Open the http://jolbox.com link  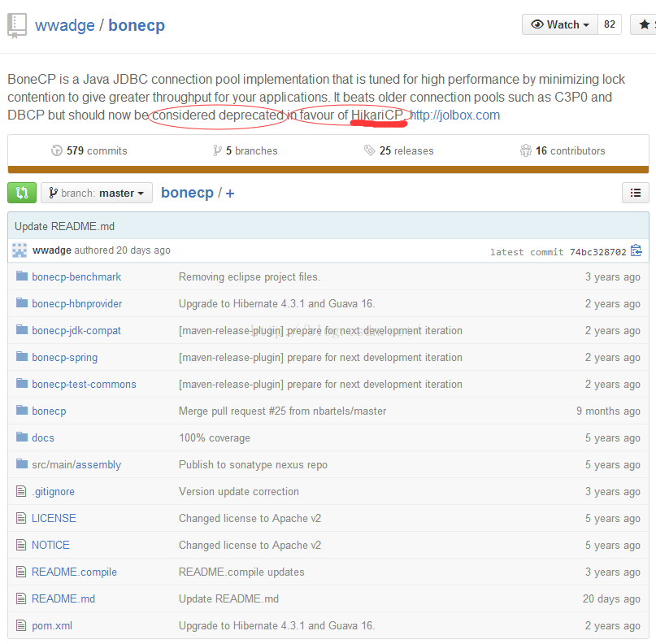(454, 115)
